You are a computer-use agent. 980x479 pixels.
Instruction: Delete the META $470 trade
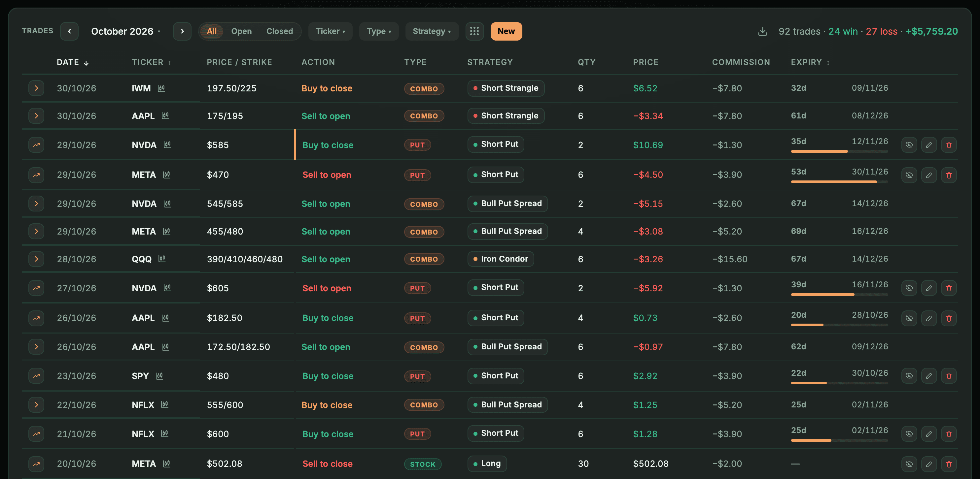[x=948, y=175]
